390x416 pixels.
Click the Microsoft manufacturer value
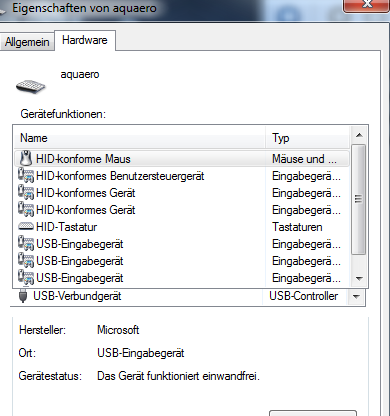(118, 330)
